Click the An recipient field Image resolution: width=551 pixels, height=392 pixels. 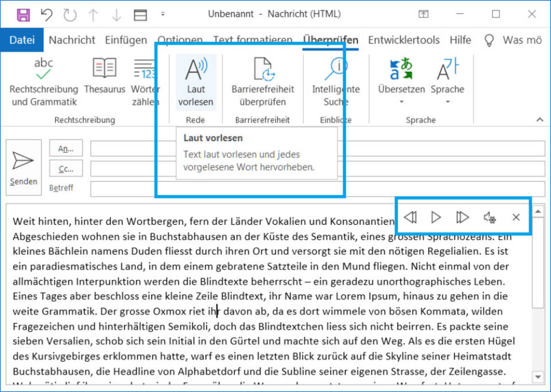[317, 149]
